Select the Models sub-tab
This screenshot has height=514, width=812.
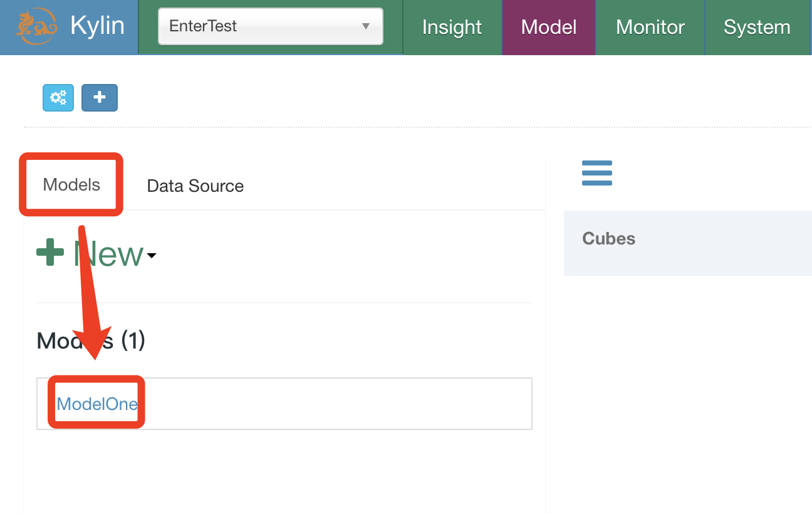[x=71, y=185]
